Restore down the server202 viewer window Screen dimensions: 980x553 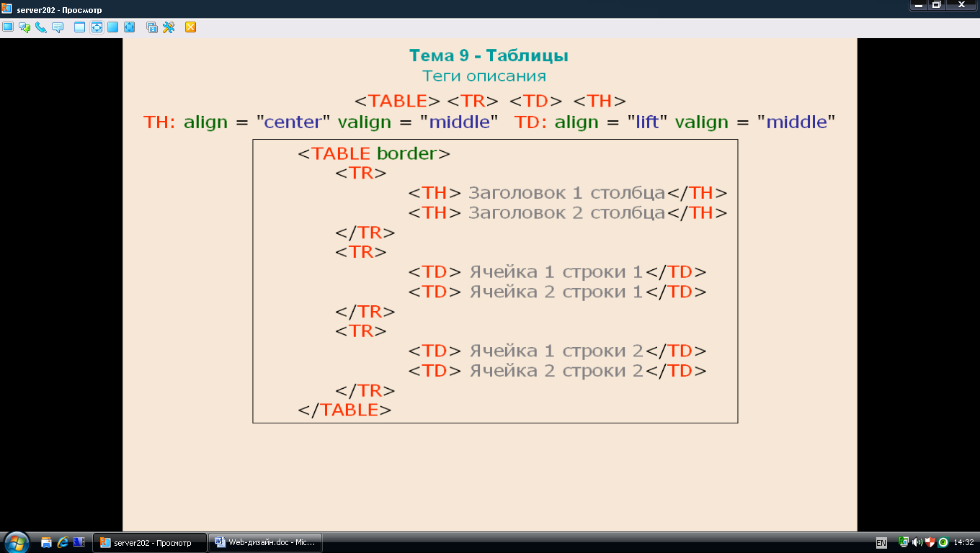(x=936, y=5)
